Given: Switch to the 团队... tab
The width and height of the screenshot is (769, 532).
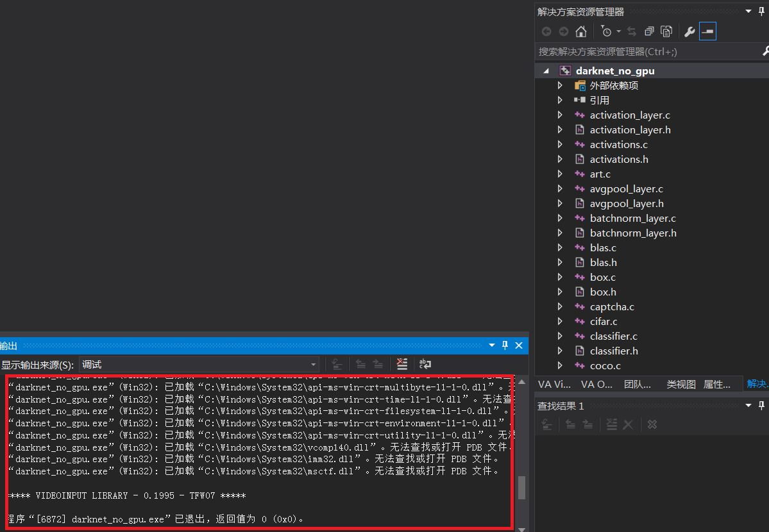Looking at the screenshot, I should tap(637, 385).
